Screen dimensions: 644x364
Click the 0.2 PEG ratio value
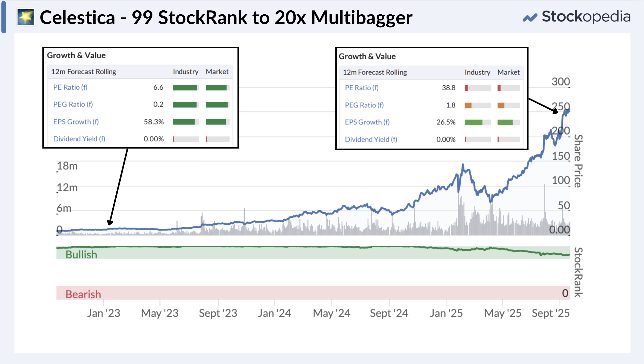click(x=158, y=104)
